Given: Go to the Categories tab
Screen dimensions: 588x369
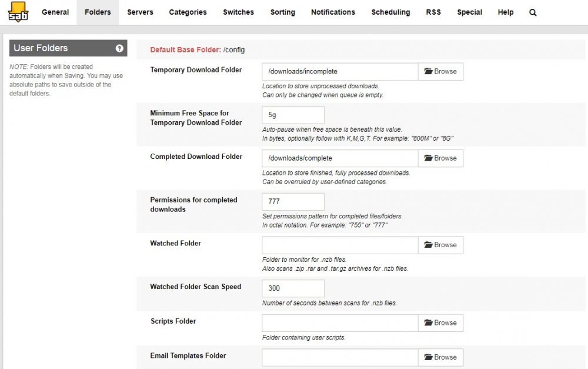Looking at the screenshot, I should tap(188, 12).
